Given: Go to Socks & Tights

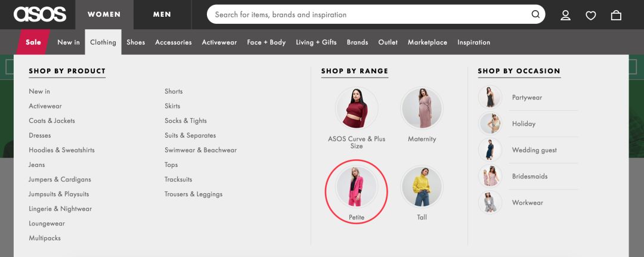Looking at the screenshot, I should [x=185, y=120].
